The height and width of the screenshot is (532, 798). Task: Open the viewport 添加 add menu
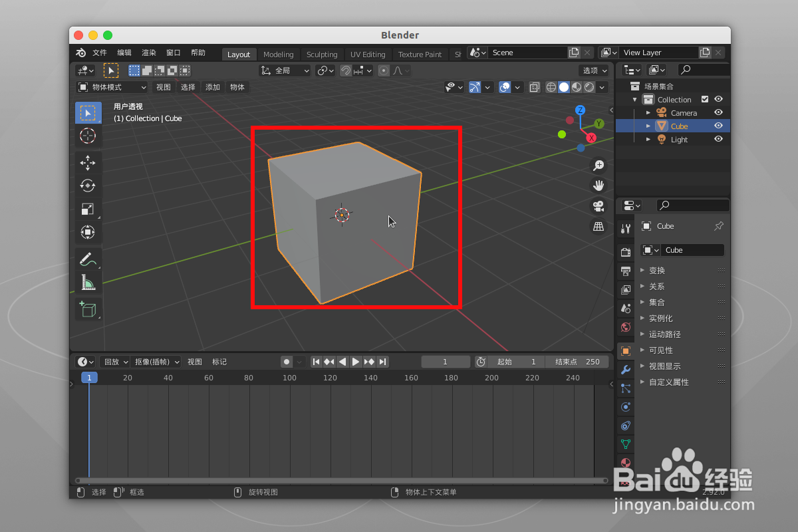pos(212,87)
